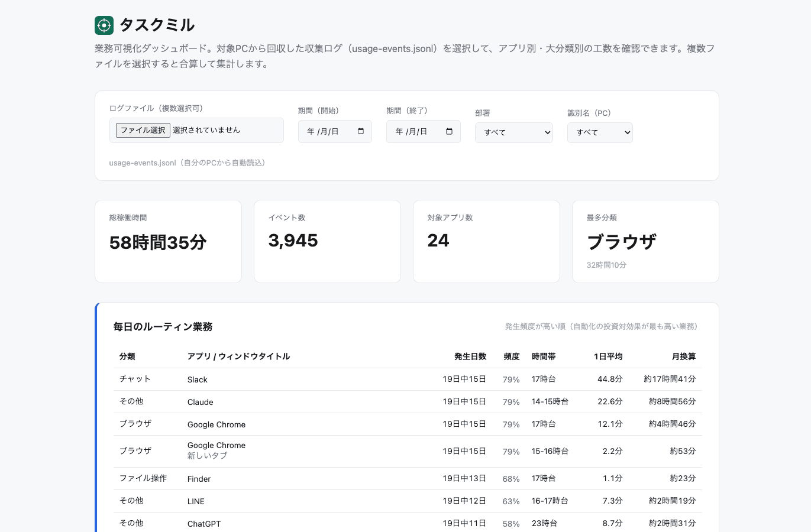Focus the 期間（終了） date field
811x532 pixels.
click(424, 131)
